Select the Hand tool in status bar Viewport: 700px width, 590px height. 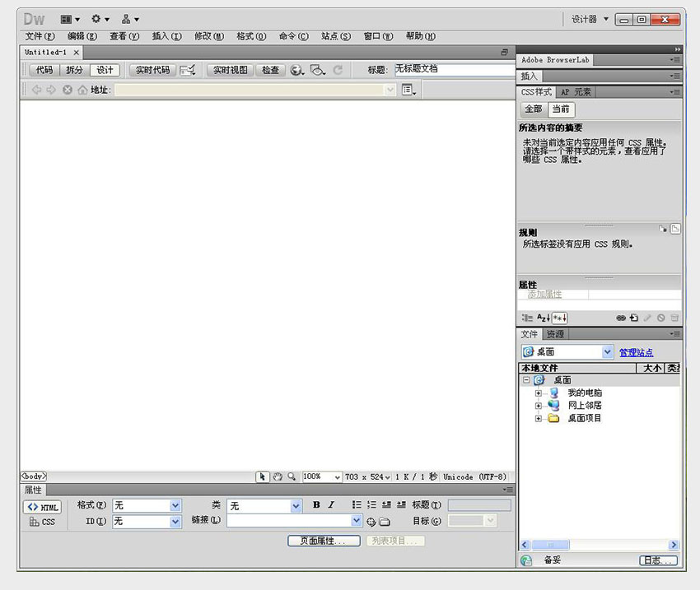[x=278, y=476]
